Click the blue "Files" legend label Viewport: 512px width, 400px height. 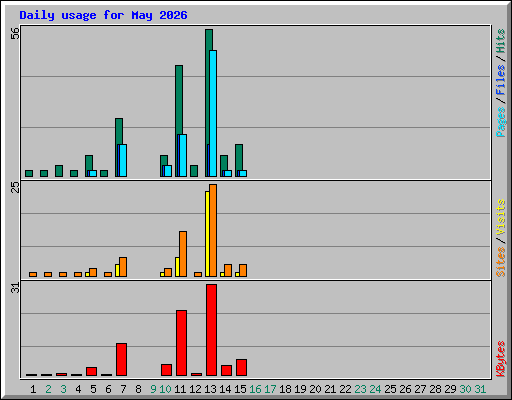tap(500, 79)
